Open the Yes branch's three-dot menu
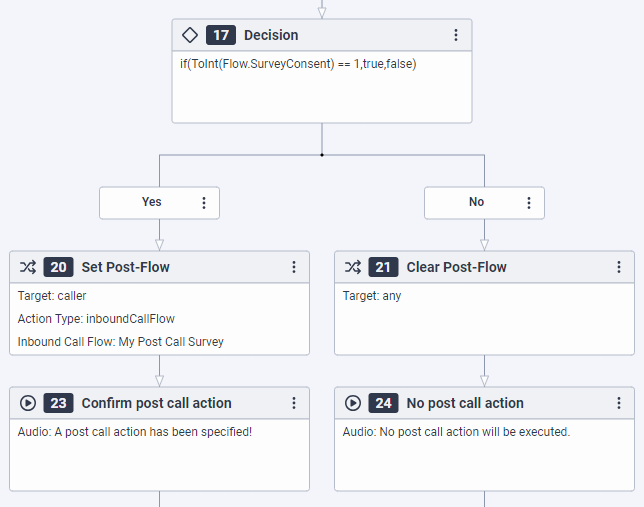Image resolution: width=644 pixels, height=507 pixels. tap(204, 202)
